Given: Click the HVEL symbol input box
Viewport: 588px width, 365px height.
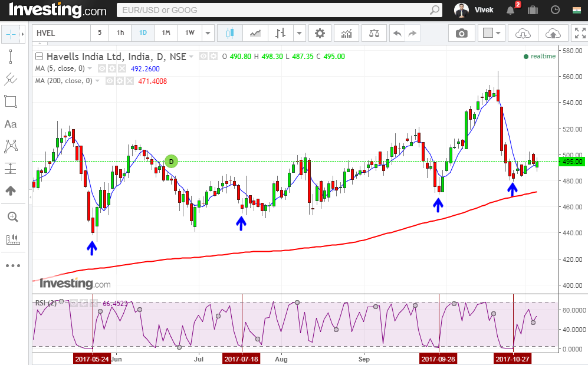Looking at the screenshot, I should click(x=61, y=34).
